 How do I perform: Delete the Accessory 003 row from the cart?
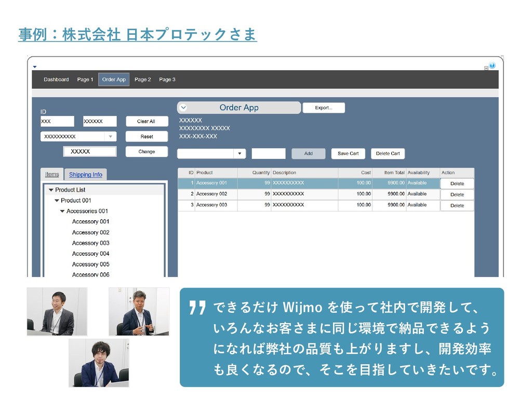[x=457, y=205]
